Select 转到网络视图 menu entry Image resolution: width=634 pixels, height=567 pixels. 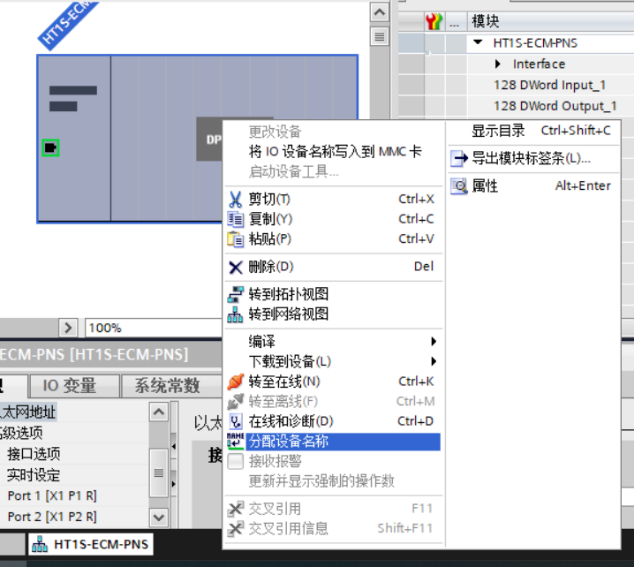334,314
